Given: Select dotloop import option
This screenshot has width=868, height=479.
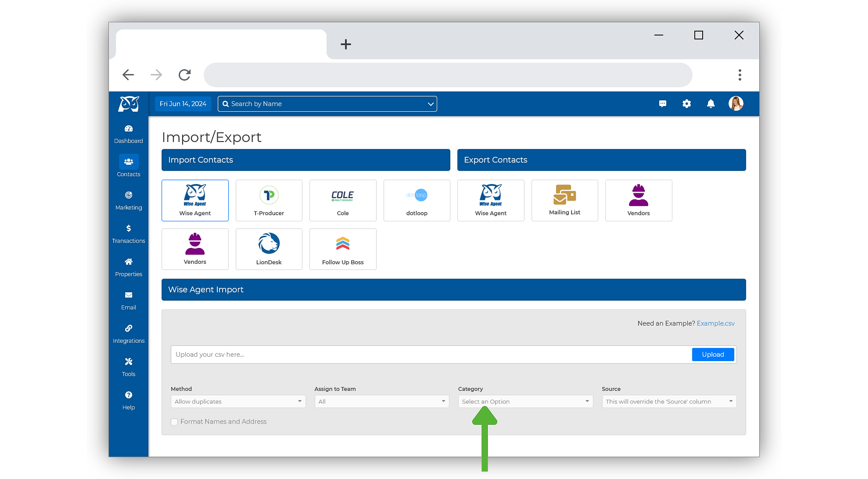Looking at the screenshot, I should click(x=417, y=201).
